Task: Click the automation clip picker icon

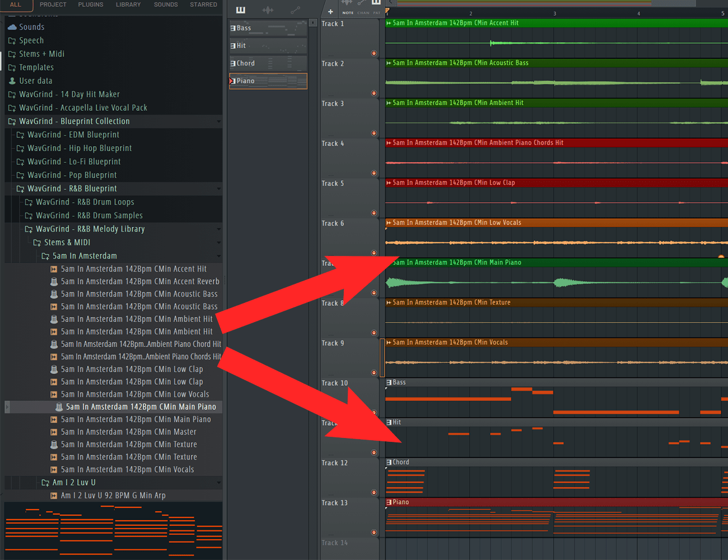Action: coord(295,10)
